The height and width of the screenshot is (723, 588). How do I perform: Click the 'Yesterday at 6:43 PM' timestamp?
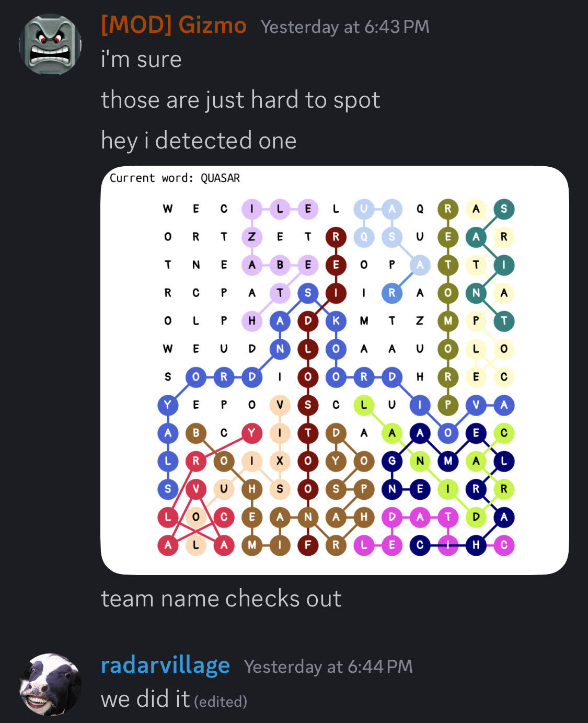point(345,27)
